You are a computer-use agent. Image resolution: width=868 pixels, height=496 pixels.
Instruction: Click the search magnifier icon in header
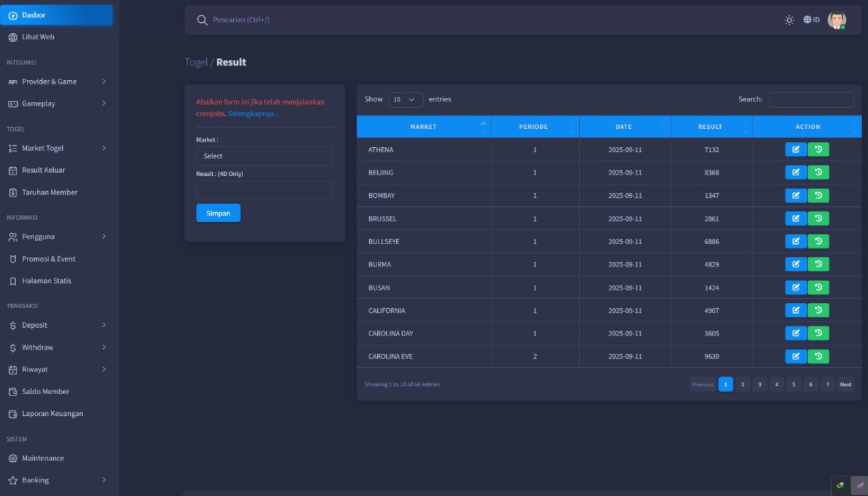pyautogui.click(x=202, y=20)
